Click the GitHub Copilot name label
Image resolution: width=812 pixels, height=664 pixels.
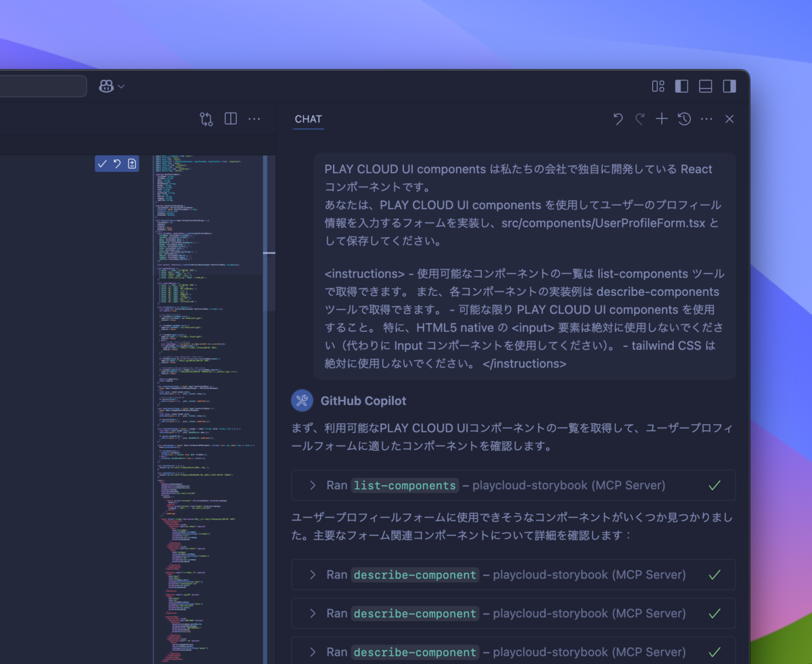pos(363,401)
